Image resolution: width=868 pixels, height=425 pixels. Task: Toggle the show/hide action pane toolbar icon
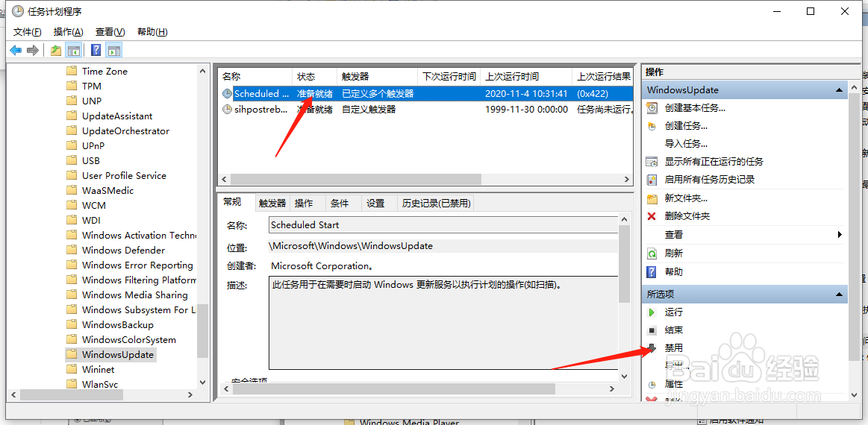(x=113, y=51)
